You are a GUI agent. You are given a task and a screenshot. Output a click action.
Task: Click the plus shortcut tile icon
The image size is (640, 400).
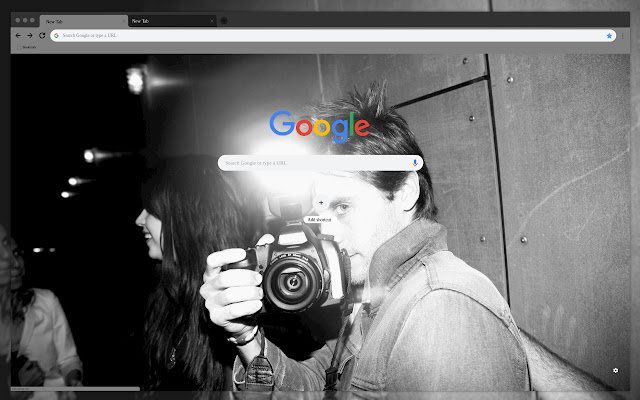(321, 202)
